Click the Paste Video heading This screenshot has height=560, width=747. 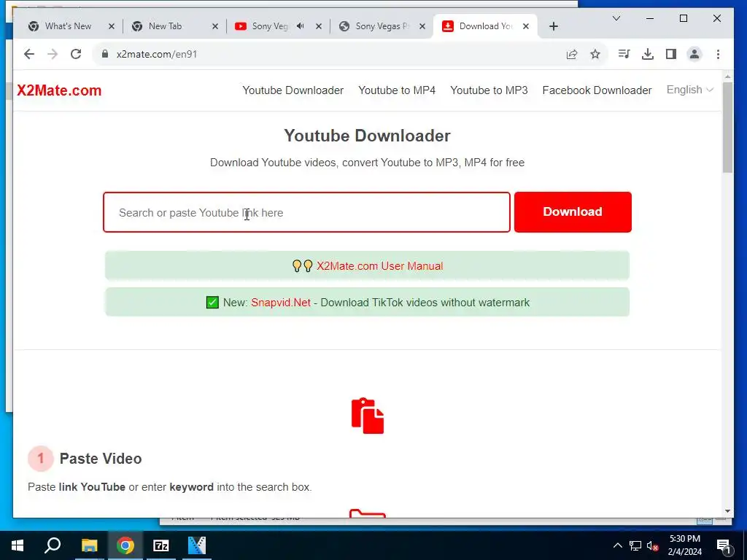pyautogui.click(x=101, y=459)
